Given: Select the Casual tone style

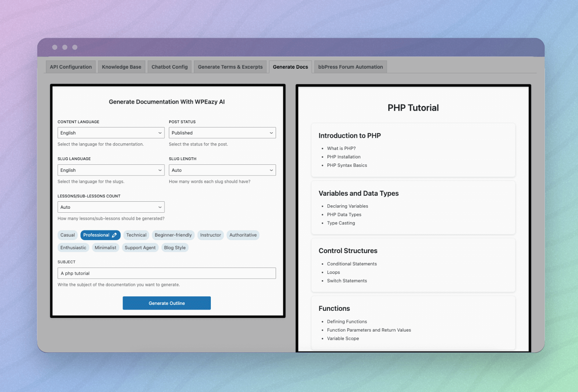Looking at the screenshot, I should pos(68,235).
